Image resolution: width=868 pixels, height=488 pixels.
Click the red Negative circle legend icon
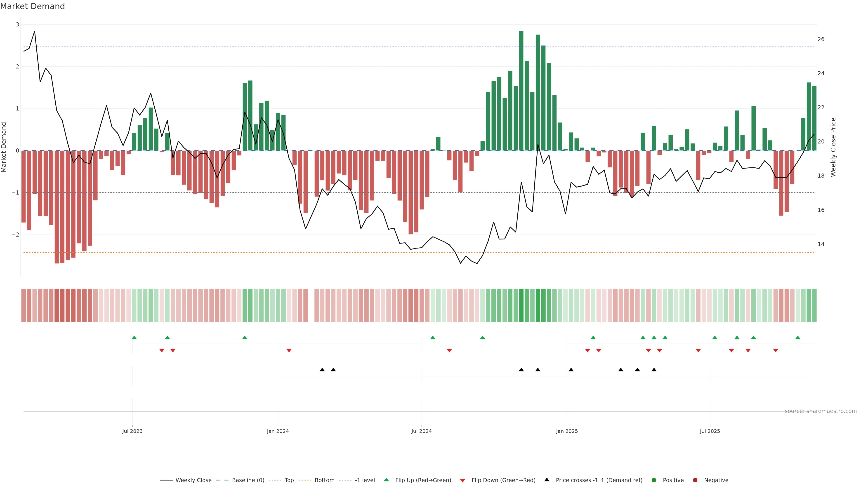[x=695, y=480]
